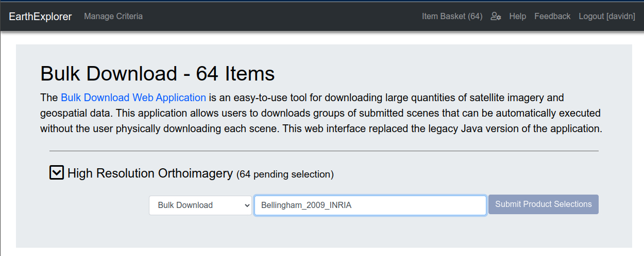Open Manage Criteria in navigation bar
644x256 pixels.
(x=113, y=17)
